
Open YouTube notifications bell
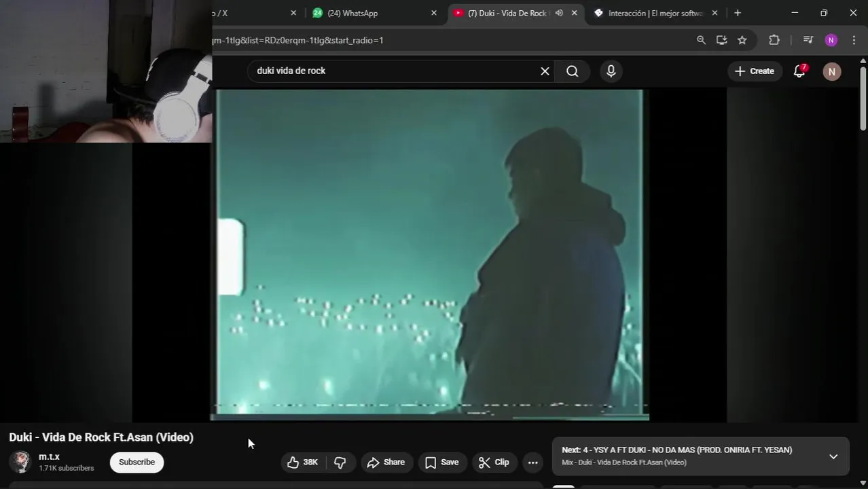point(799,71)
